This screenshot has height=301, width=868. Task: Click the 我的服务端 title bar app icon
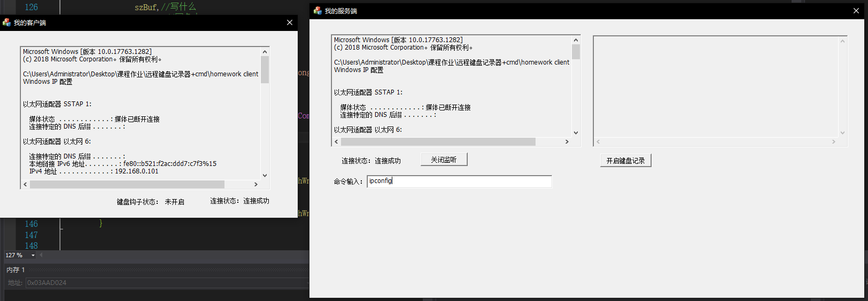tap(317, 11)
